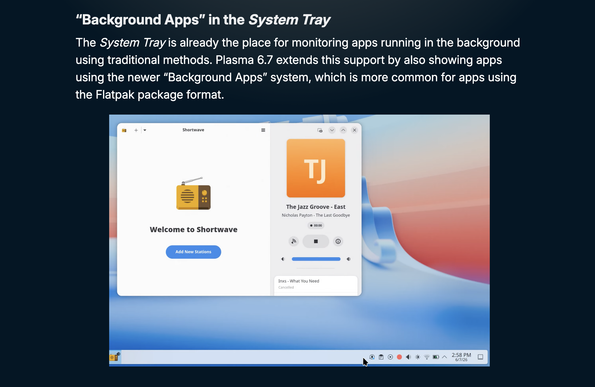Open Shortwave's main hamburger menu

(263, 130)
